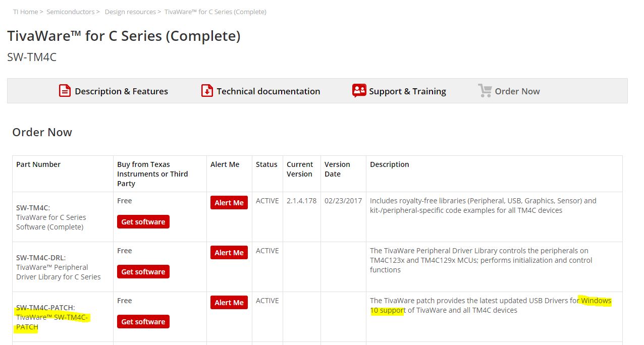This screenshot has width=644, height=345.
Task: Click ACTIVE status in SW-TM4C row
Action: pyautogui.click(x=267, y=201)
